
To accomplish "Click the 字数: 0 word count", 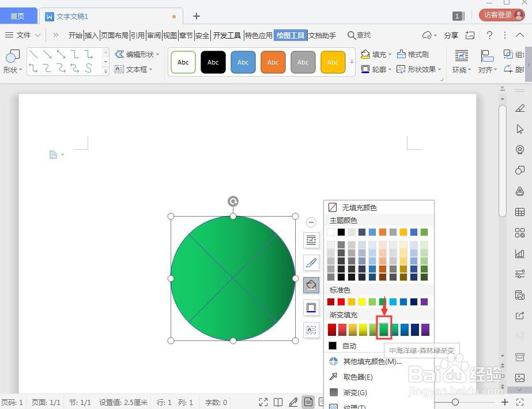I will click(x=216, y=403).
